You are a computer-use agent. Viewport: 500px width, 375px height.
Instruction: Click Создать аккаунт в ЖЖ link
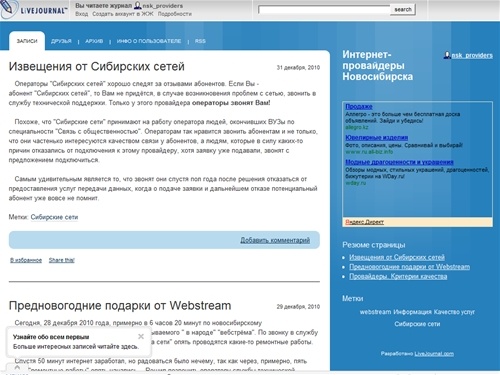(123, 14)
